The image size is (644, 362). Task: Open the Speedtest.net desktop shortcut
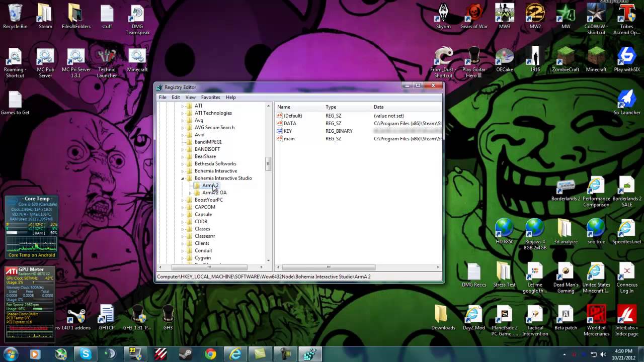[x=626, y=232]
